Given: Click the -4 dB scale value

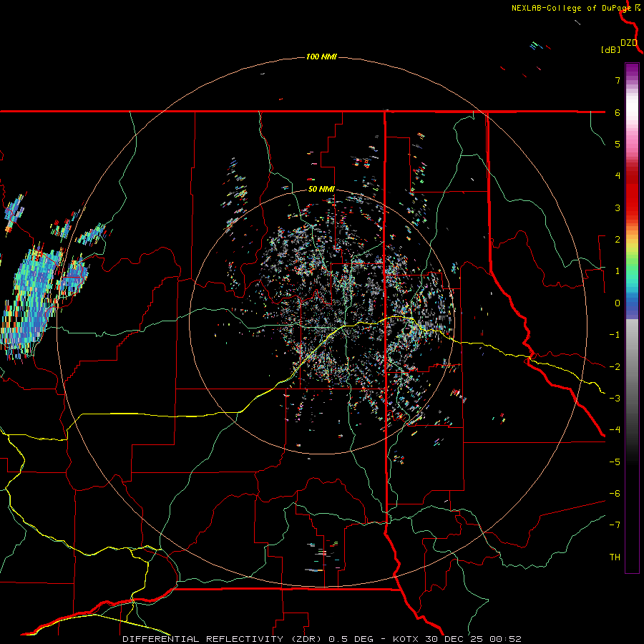Looking at the screenshot, I should pos(615,430).
